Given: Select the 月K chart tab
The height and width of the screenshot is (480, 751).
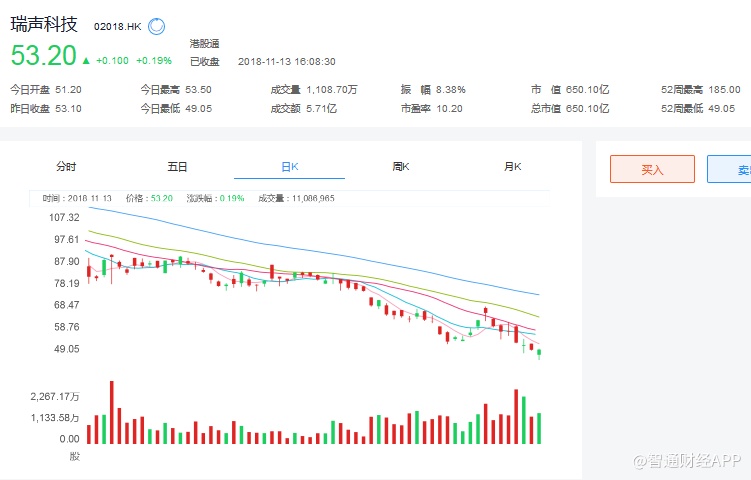Looking at the screenshot, I should [x=513, y=166].
